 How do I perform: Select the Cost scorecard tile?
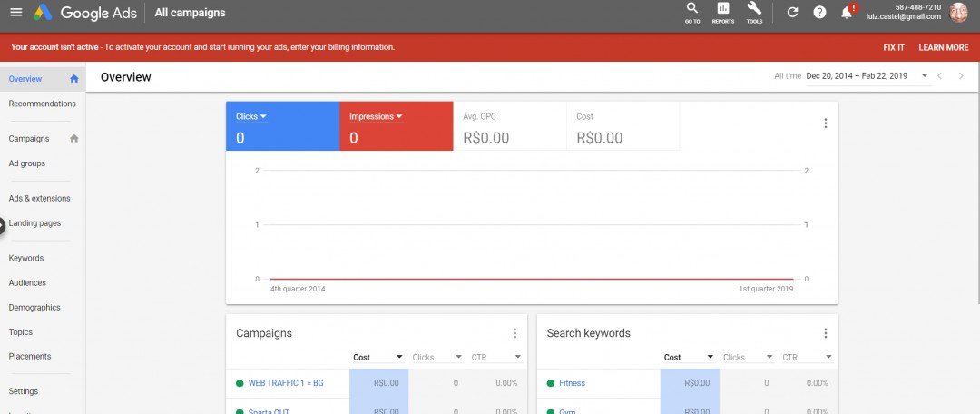[623, 126]
